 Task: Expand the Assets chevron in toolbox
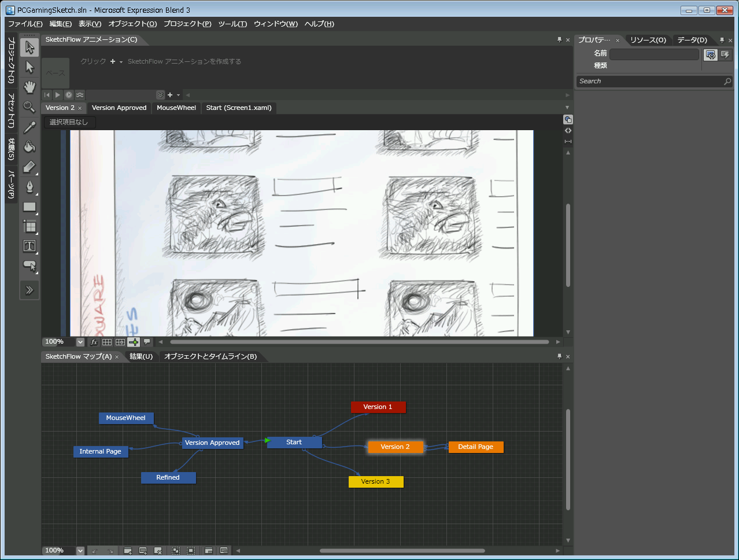[x=29, y=290]
